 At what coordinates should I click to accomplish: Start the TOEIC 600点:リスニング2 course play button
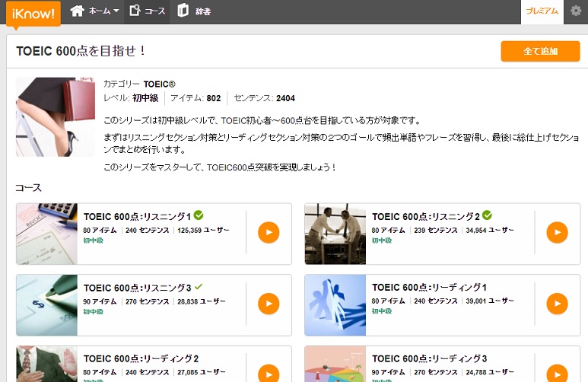[x=557, y=233]
